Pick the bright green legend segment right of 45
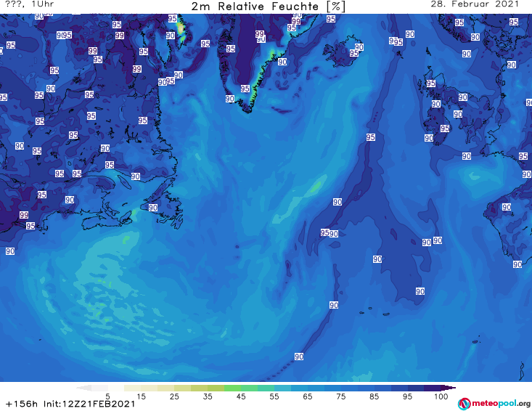Image resolution: width=532 pixels, height=411 pixels. [250, 388]
